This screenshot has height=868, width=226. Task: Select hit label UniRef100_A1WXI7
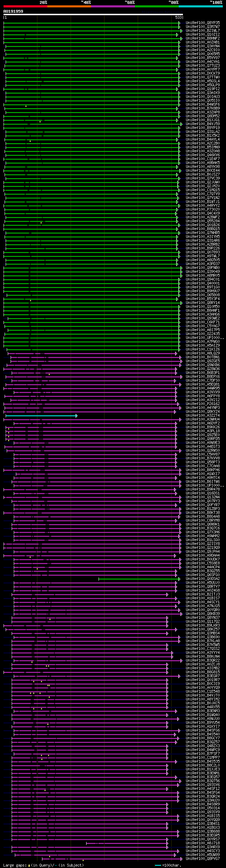click(x=203, y=474)
